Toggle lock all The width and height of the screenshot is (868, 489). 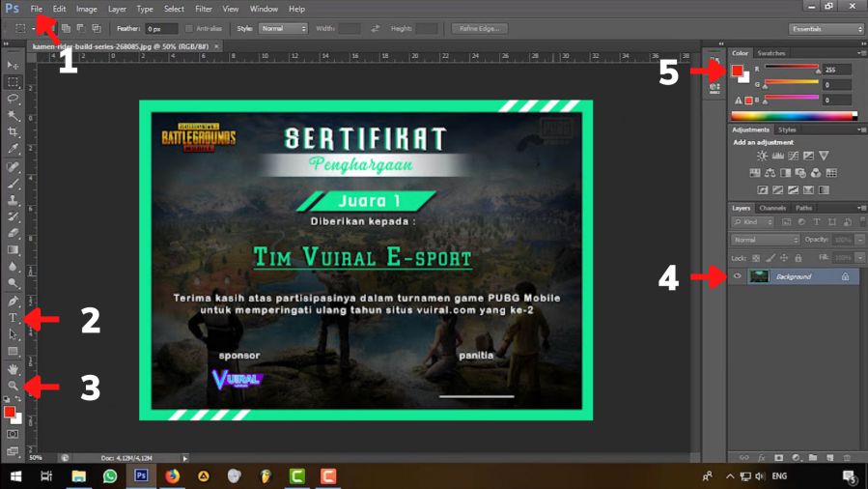(798, 258)
